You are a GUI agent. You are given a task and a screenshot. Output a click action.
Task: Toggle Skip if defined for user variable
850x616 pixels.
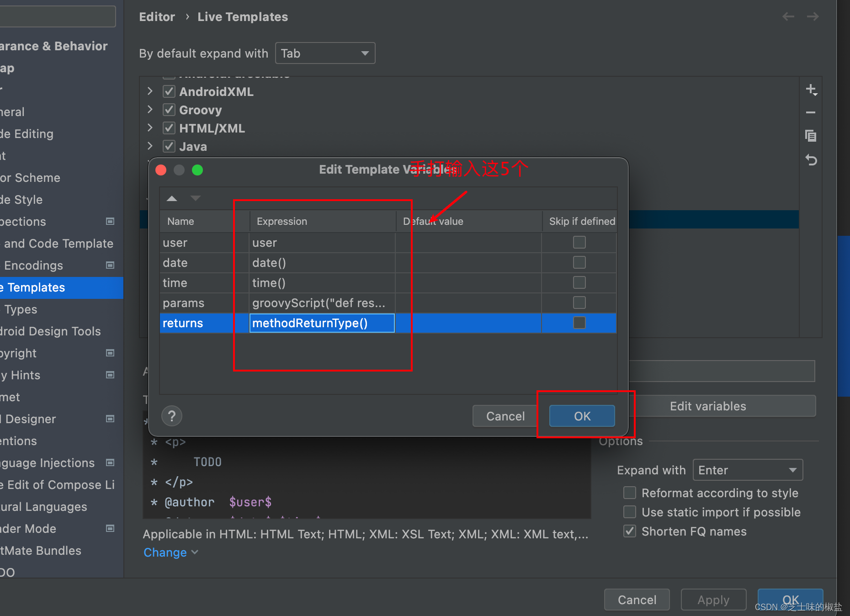[579, 242]
